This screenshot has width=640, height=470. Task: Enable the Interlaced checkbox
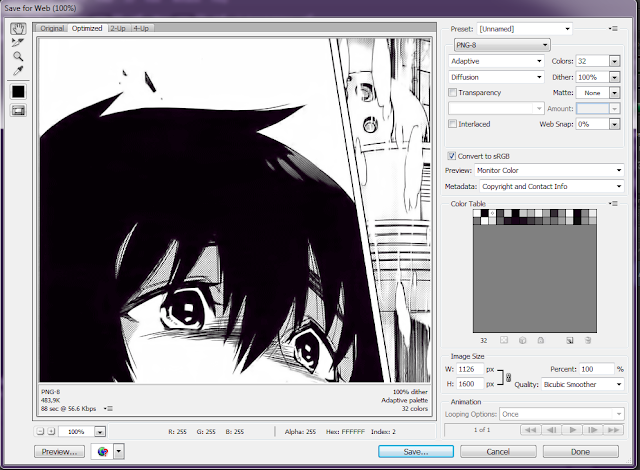coord(452,124)
